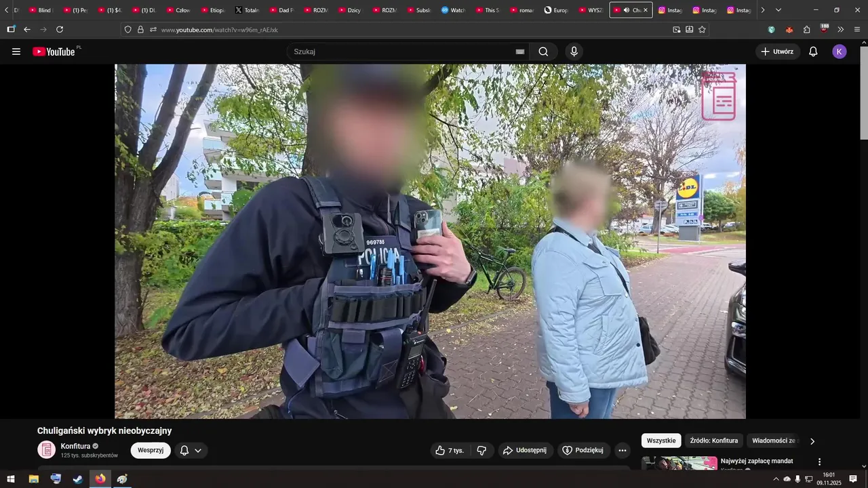Reload the current page
The width and height of the screenshot is (868, 488).
tap(60, 29)
